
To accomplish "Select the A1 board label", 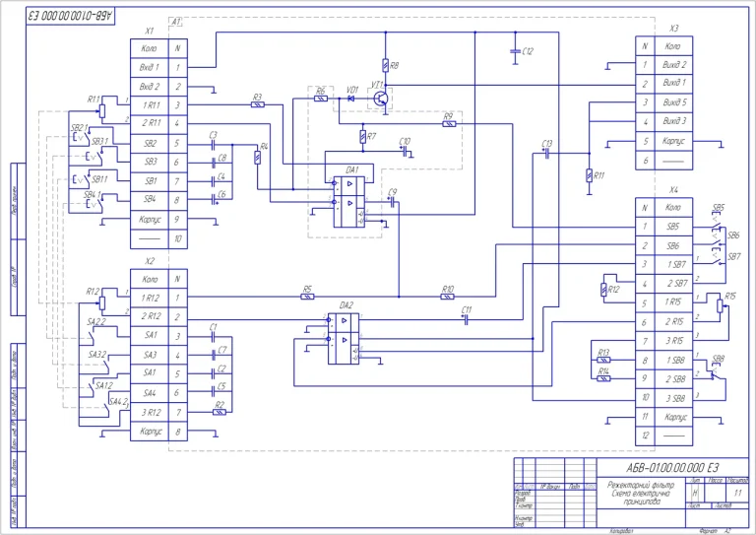I will click(176, 22).
